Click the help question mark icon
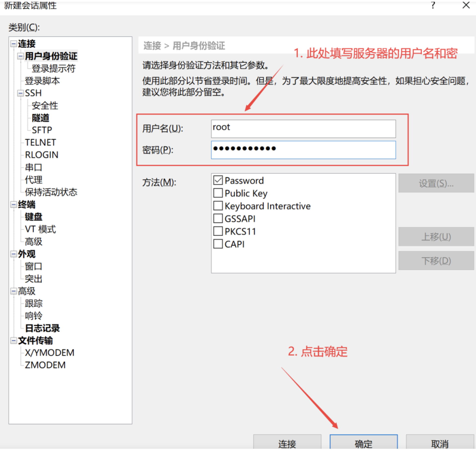This screenshot has width=476, height=450. (433, 5)
